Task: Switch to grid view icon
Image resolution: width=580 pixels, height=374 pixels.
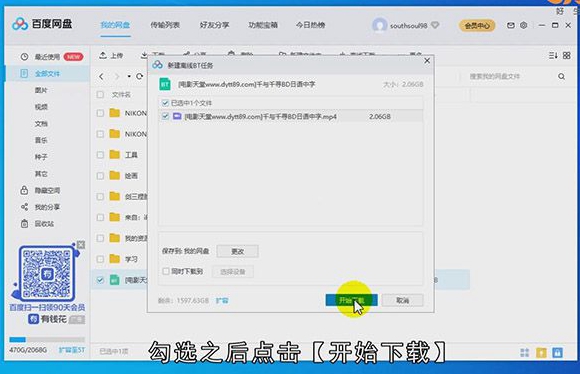Action: 567,55
